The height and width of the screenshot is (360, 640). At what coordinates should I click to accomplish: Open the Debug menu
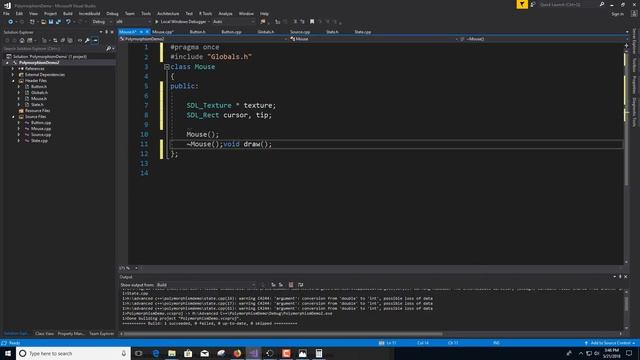[x=112, y=13]
